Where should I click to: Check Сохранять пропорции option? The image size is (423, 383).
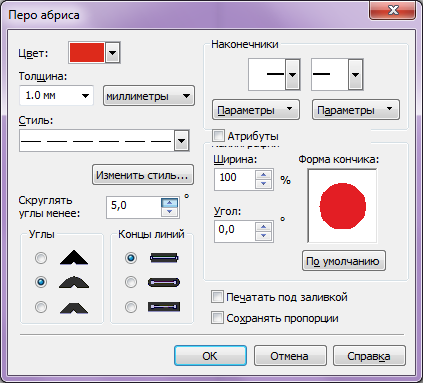217,318
